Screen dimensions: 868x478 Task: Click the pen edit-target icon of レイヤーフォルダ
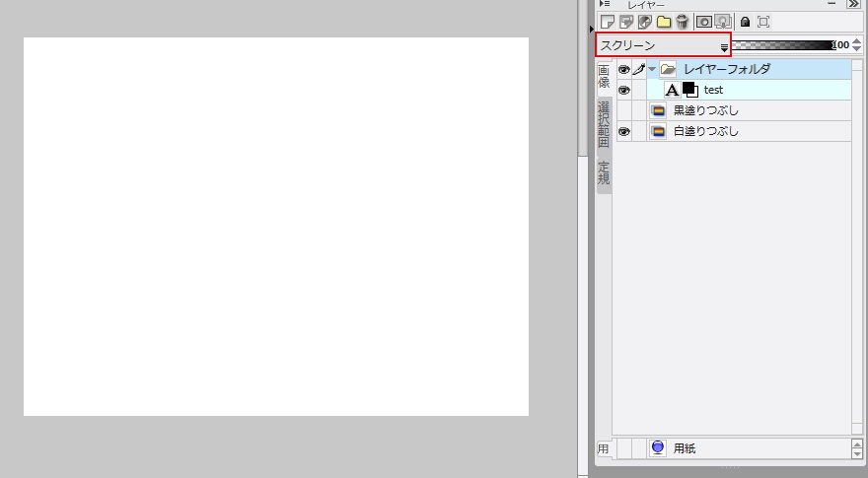[x=639, y=69]
